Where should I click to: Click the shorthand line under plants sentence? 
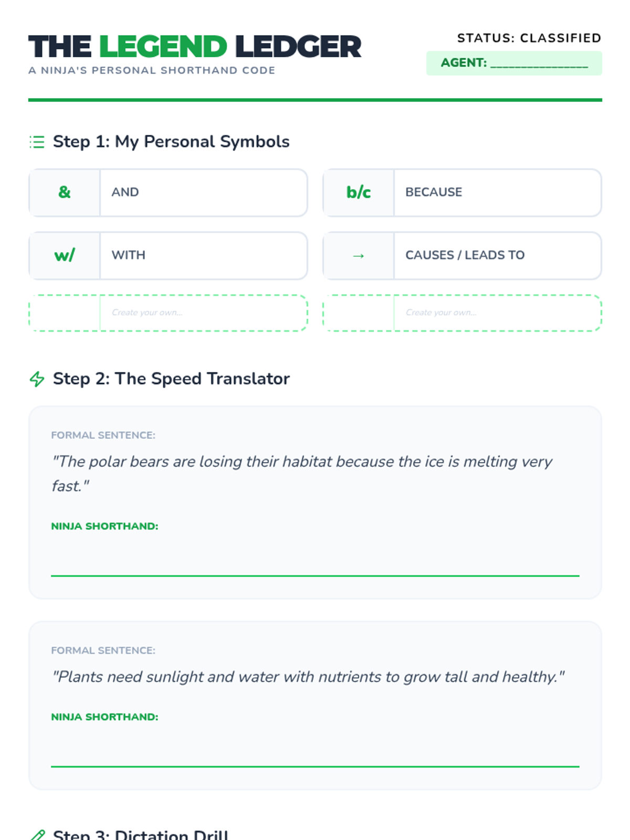(x=315, y=753)
